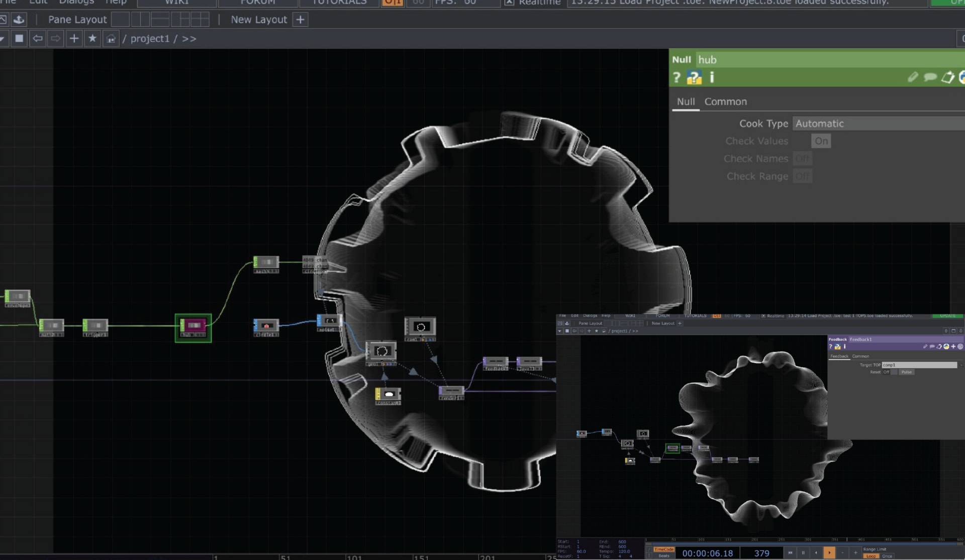Select top-bottom split pane layout
The image size is (965, 560).
point(160,20)
